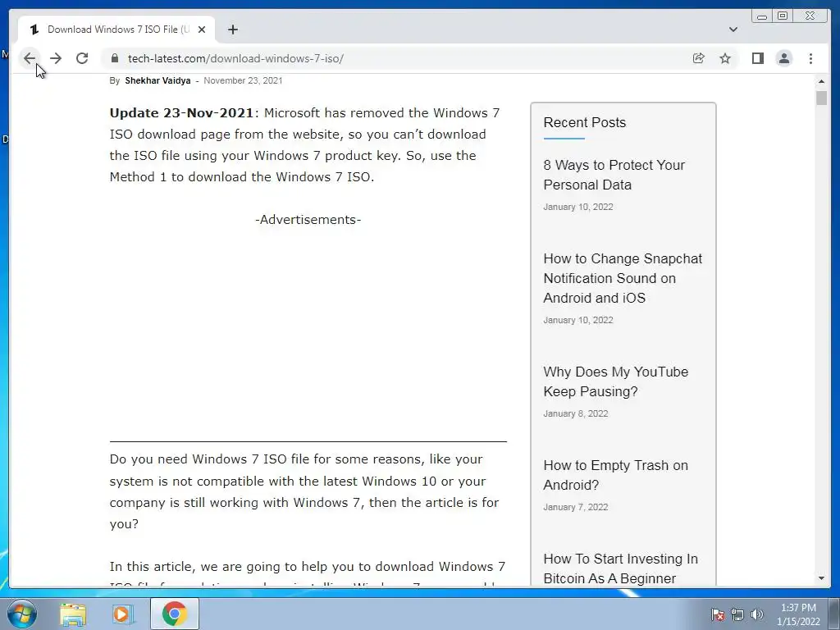The image size is (840, 630).
Task: Expand the tab search chevron
Action: click(733, 30)
